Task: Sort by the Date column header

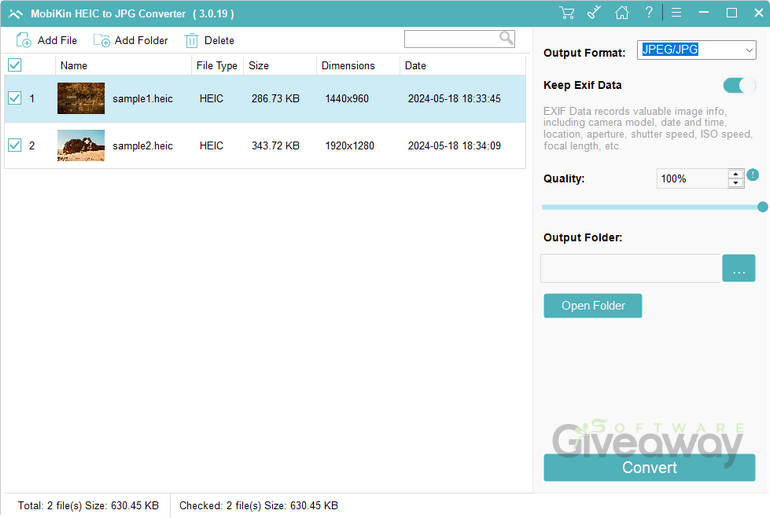Action: pos(463,65)
